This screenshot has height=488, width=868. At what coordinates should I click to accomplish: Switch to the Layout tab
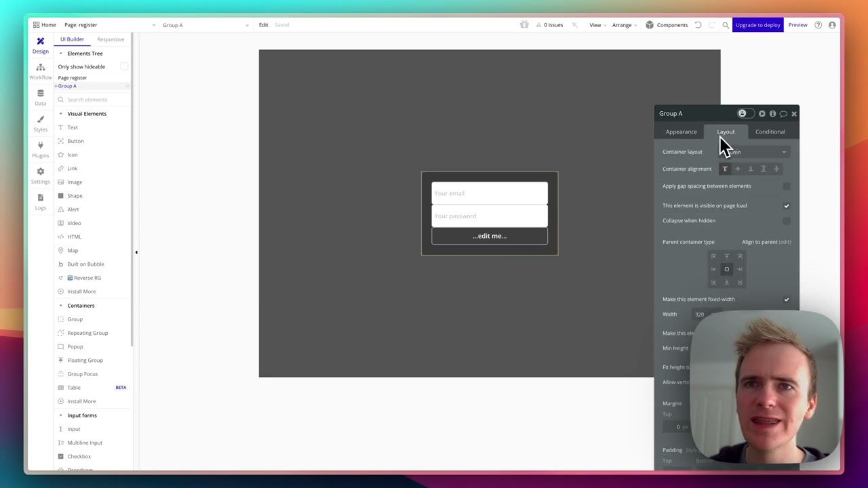(x=726, y=132)
